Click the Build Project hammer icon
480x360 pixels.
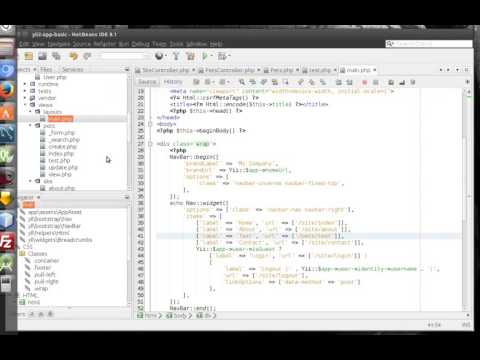pos(176,56)
